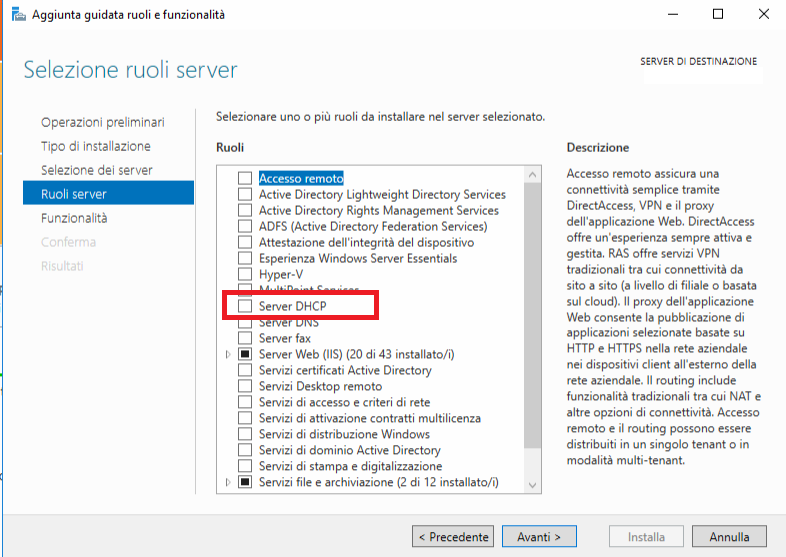
Task: Maximize the wizard window
Action: point(717,15)
